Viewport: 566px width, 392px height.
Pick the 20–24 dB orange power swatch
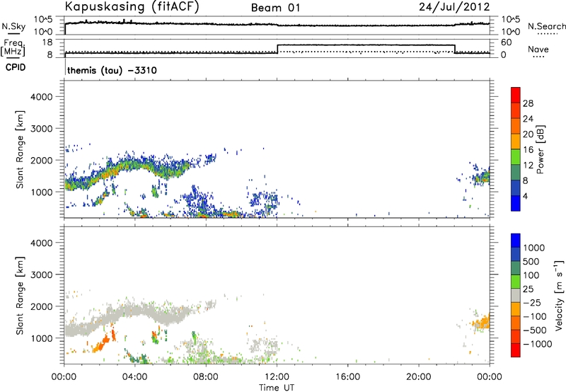point(516,126)
